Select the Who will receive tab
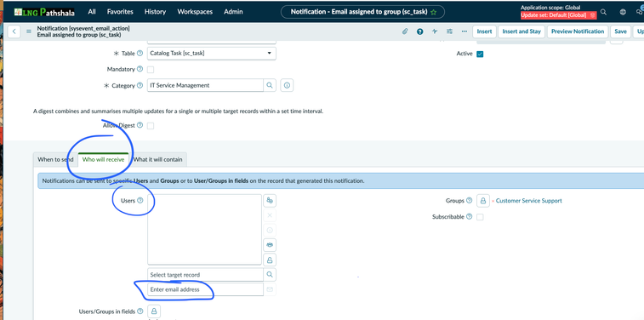Screen dimensions: 644x320 (103, 159)
